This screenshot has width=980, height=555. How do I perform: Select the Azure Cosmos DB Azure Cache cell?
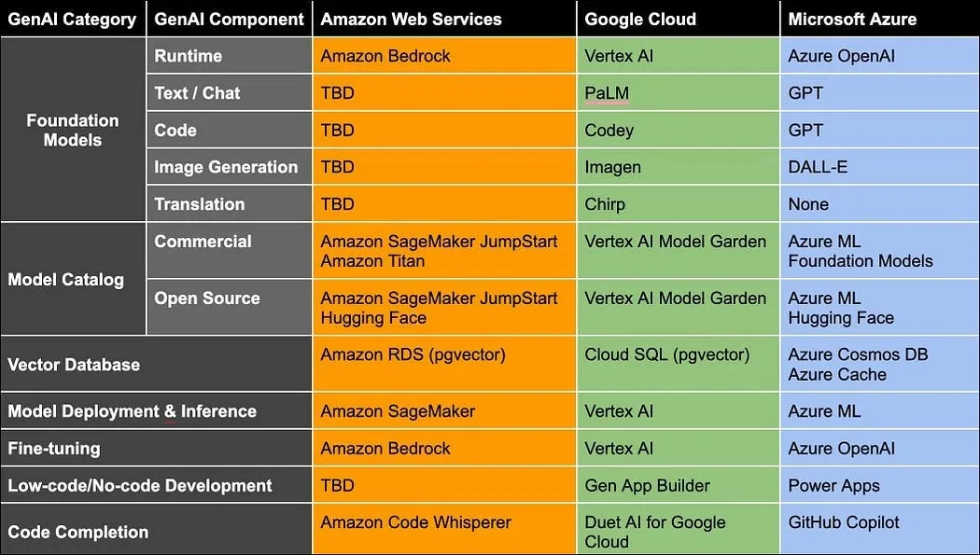(880, 364)
